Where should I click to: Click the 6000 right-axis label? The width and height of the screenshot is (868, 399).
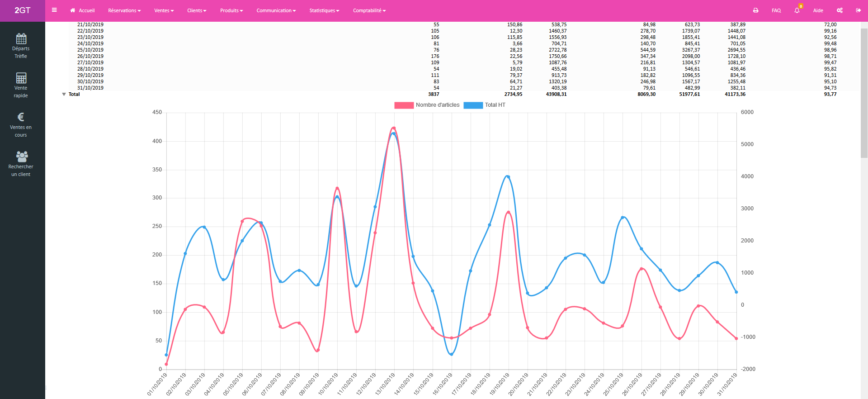pos(747,112)
